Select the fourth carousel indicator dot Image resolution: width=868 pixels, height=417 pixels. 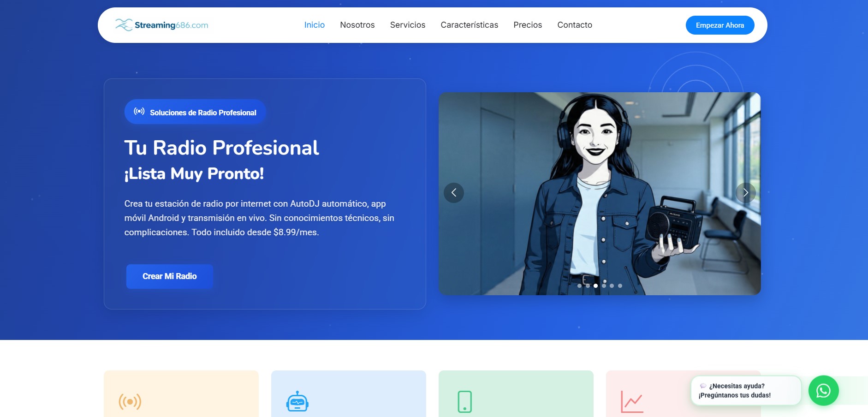(x=604, y=286)
